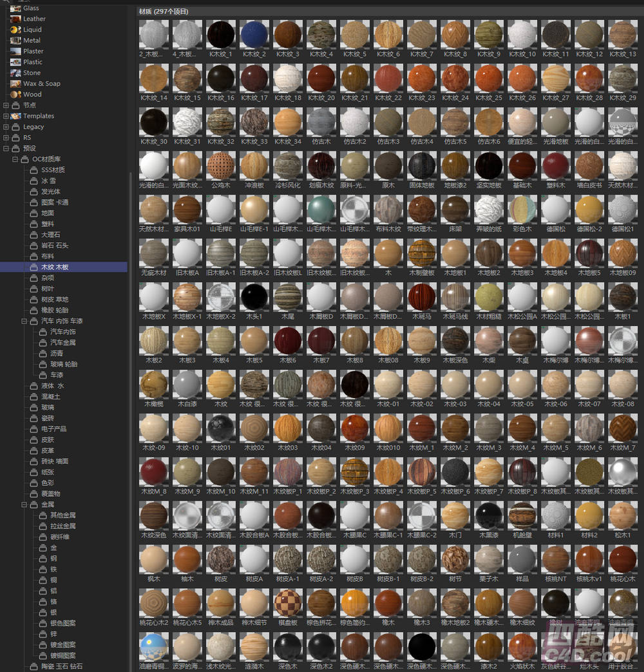644x672 pixels.
Task: Expand the Templates tree node
Action: point(6,116)
